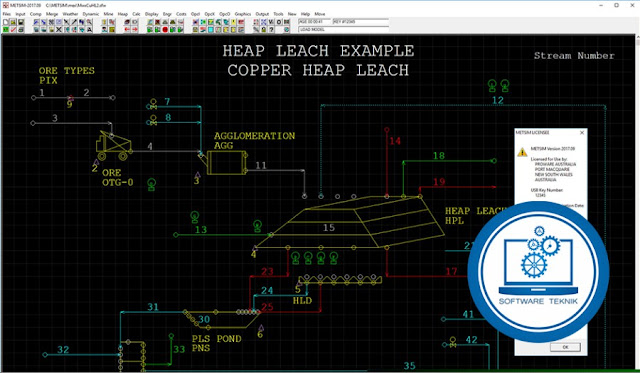The height and width of the screenshot is (373, 640).
Task: Click stream label 19
Action: (x=439, y=182)
